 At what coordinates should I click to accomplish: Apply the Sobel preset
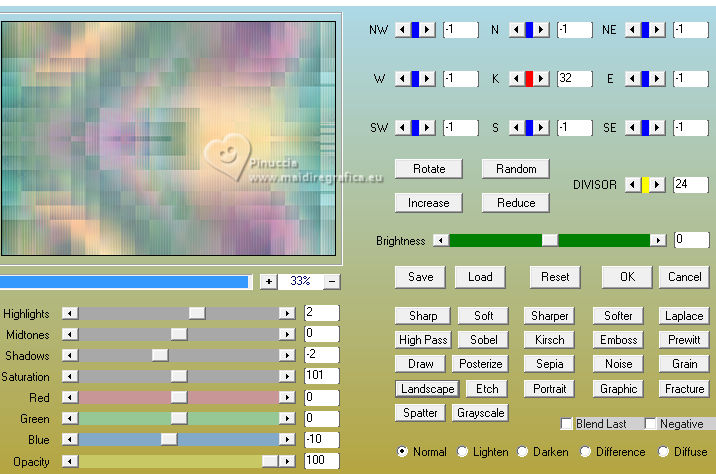(x=484, y=340)
